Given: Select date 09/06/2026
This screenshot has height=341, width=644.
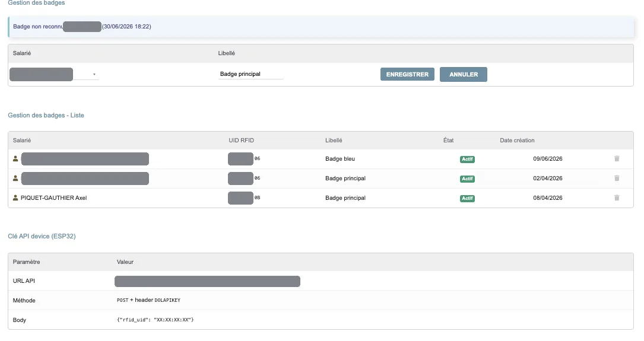Looking at the screenshot, I should point(547,159).
